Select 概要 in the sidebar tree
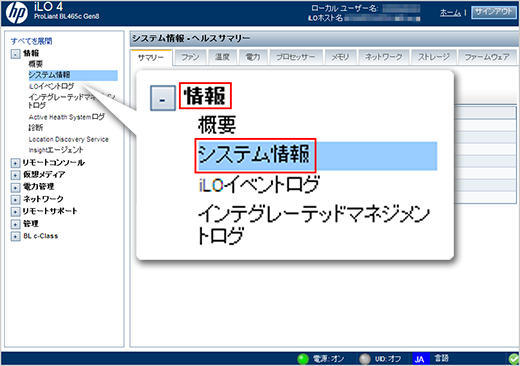 point(36,64)
